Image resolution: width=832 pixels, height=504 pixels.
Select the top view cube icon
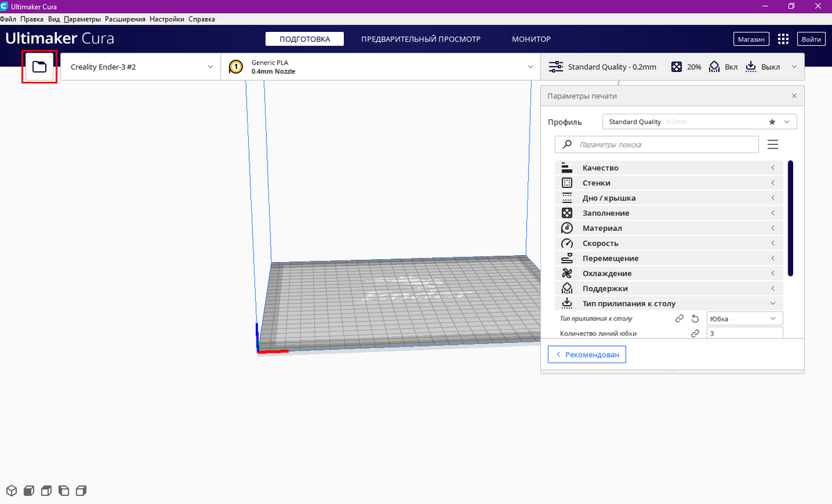(x=46, y=491)
